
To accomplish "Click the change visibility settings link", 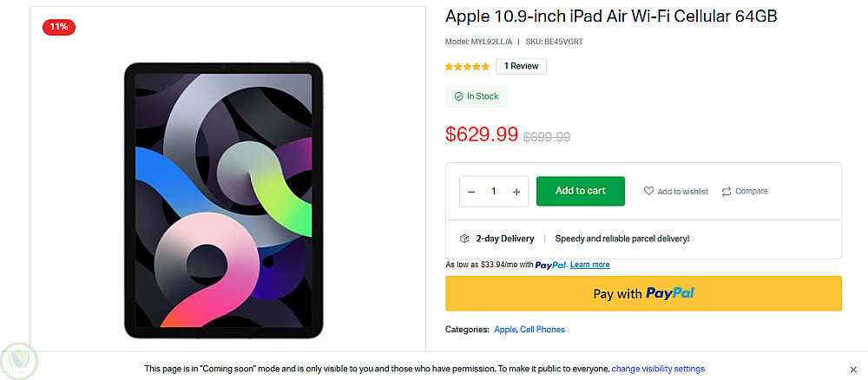I will coord(658,369).
